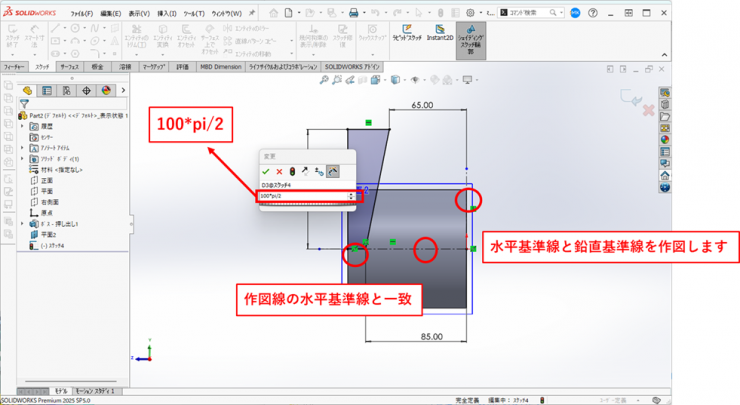
Task: Click the red X cancel icon in the Modify dialog
Action: (x=279, y=172)
